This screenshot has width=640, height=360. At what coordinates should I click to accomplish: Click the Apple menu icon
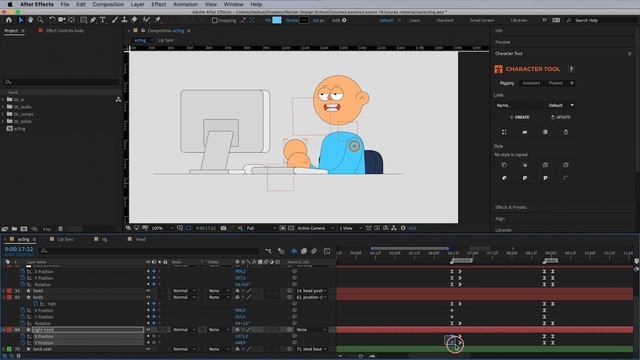pyautogui.click(x=9, y=4)
